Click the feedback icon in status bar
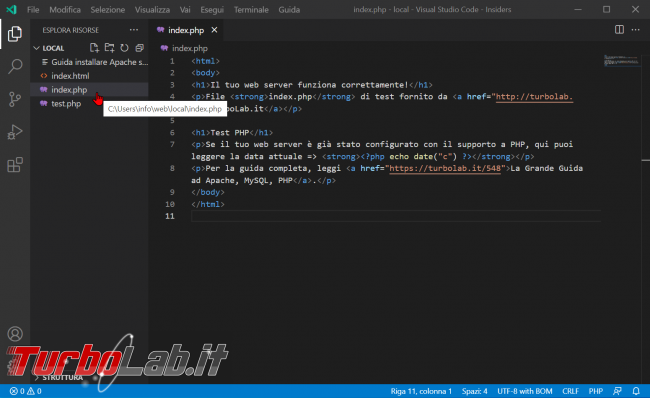This screenshot has height=398, width=650. pyautogui.click(x=617, y=391)
